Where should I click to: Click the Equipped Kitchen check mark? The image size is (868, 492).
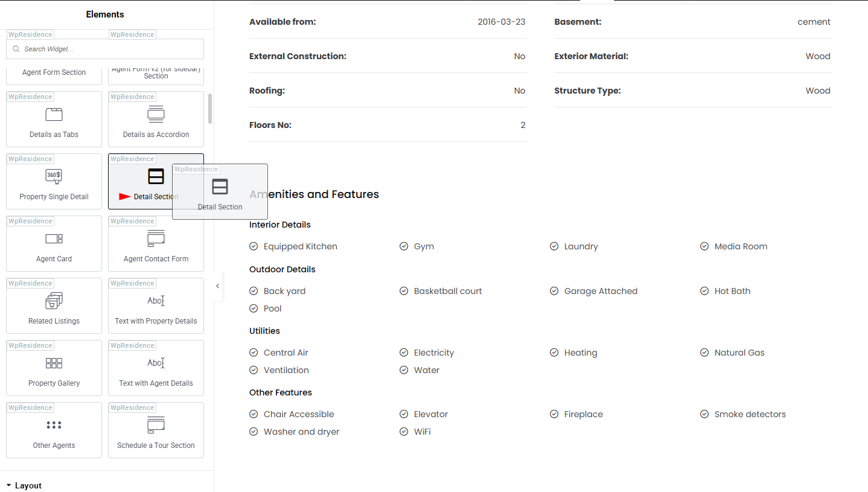point(254,246)
